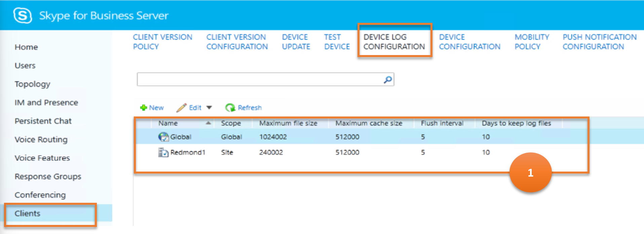Click the search magnifier icon
This screenshot has width=644, height=234.
tap(388, 80)
